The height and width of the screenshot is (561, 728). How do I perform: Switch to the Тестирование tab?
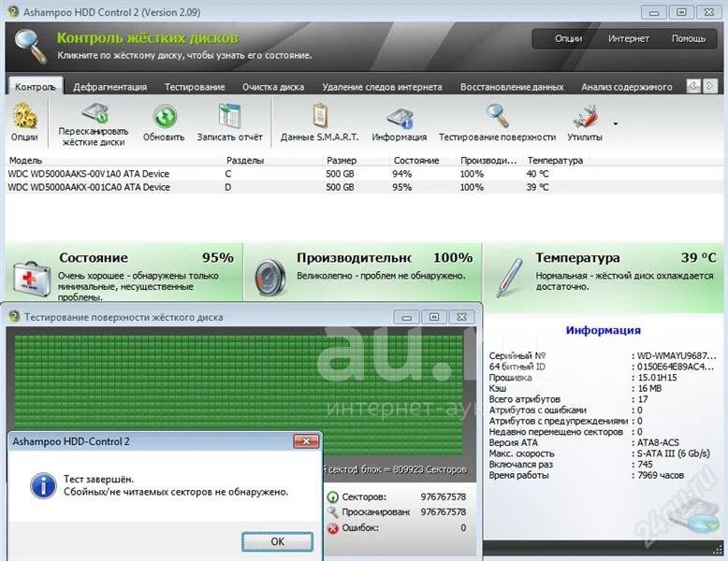tap(195, 87)
